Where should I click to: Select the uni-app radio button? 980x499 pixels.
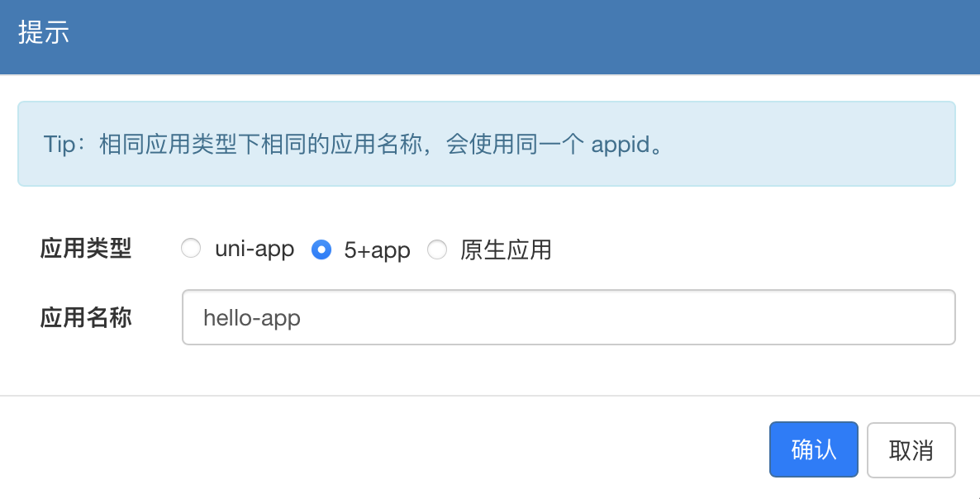191,249
